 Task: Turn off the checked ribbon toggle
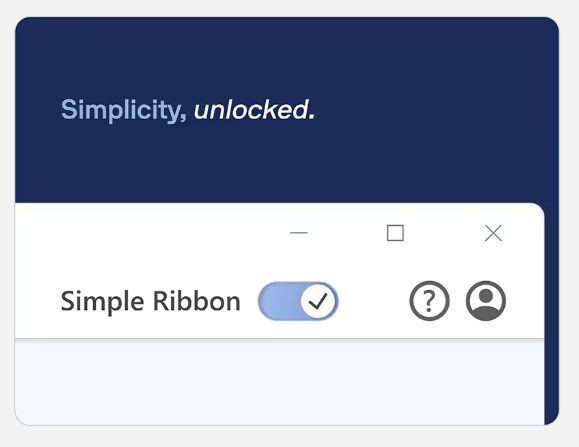tap(298, 301)
